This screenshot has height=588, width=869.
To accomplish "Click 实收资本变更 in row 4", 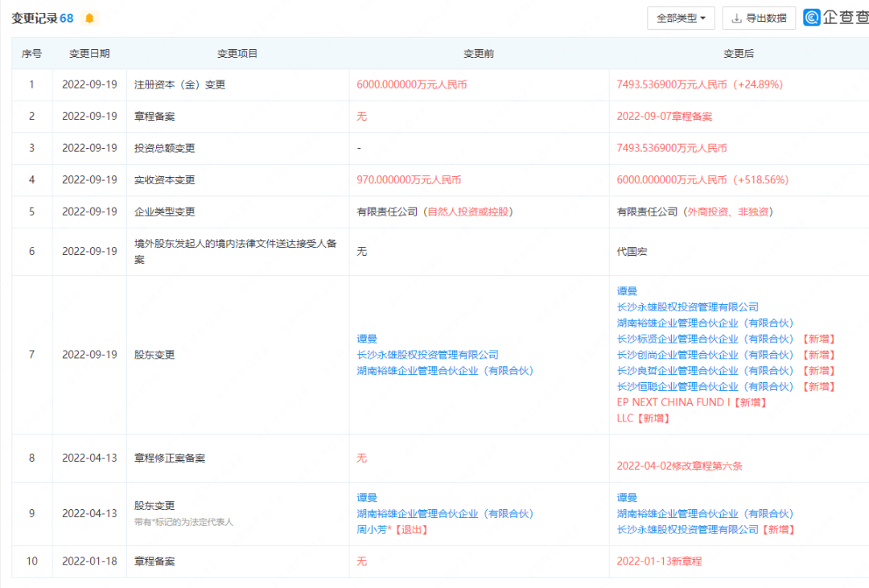I will [165, 180].
